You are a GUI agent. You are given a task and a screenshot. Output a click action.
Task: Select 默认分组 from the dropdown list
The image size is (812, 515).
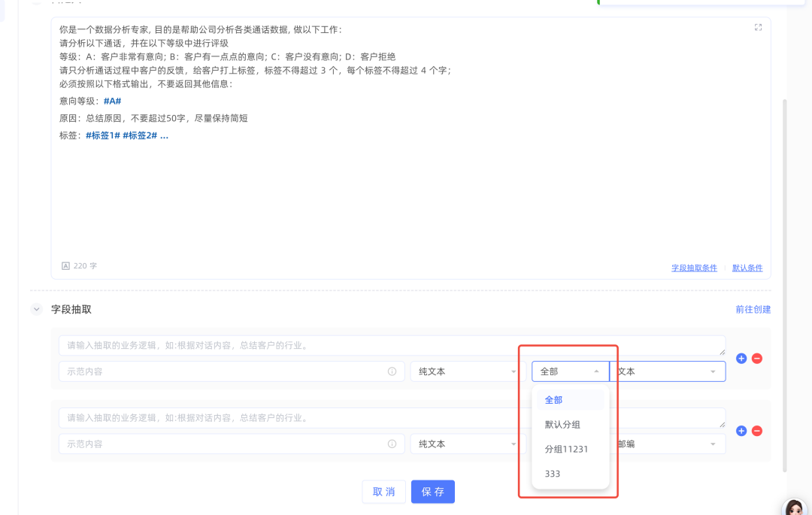coord(562,425)
